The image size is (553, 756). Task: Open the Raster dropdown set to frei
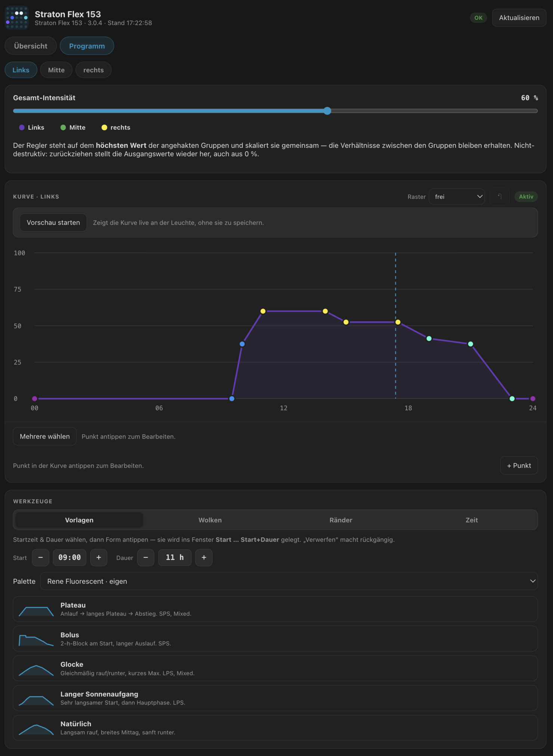pos(457,196)
